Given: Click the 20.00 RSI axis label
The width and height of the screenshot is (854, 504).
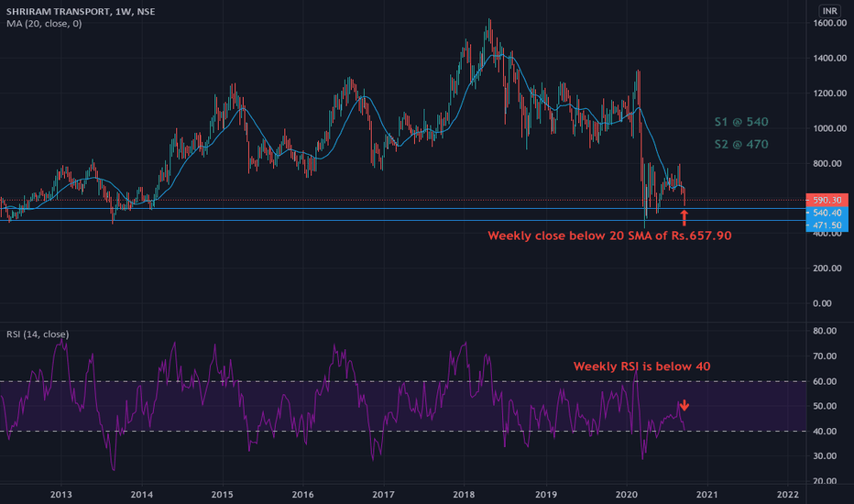Looking at the screenshot, I should pos(825,481).
